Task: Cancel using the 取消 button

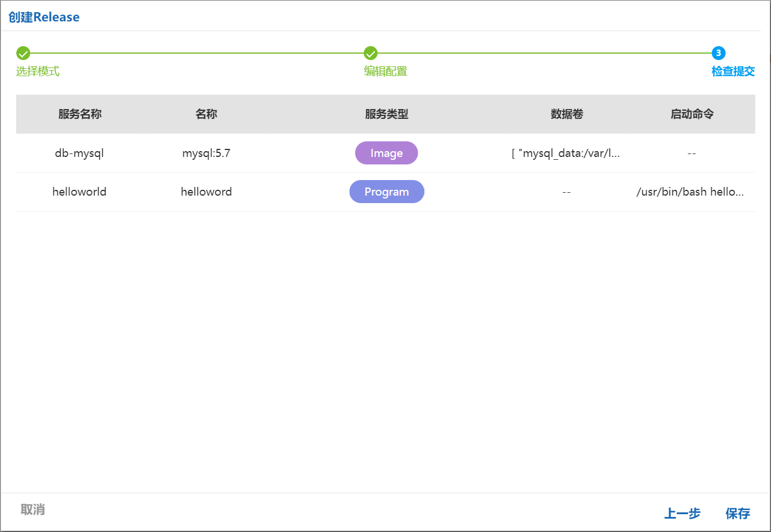Action: [33, 509]
